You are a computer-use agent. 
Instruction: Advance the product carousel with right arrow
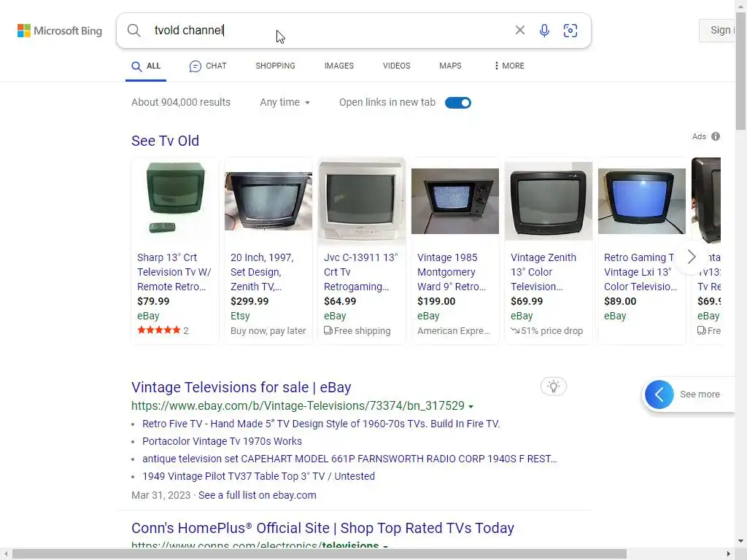pos(692,257)
